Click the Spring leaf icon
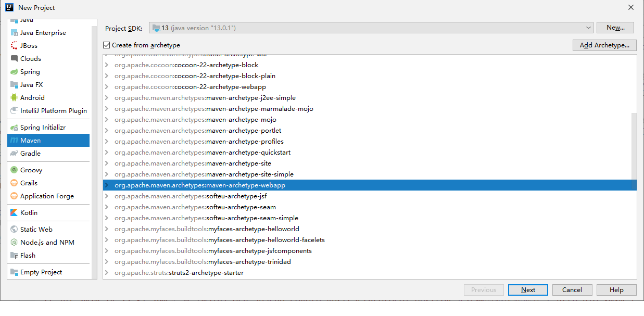The height and width of the screenshot is (316, 644). pyautogui.click(x=14, y=72)
